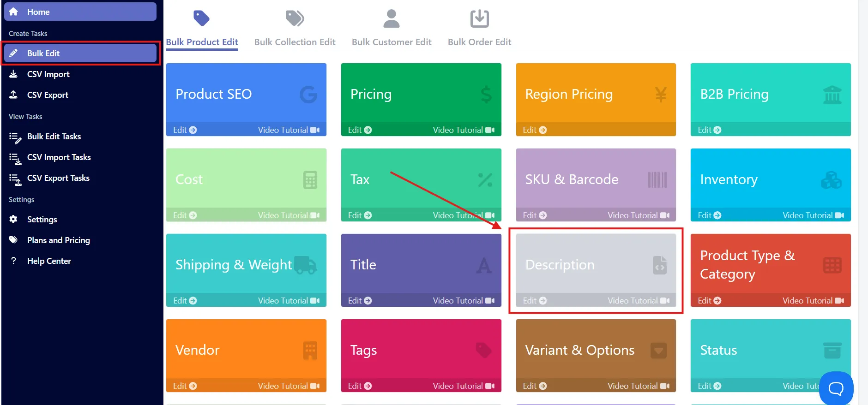868x405 pixels.
Task: Click the chat support bubble icon
Action: [836, 388]
